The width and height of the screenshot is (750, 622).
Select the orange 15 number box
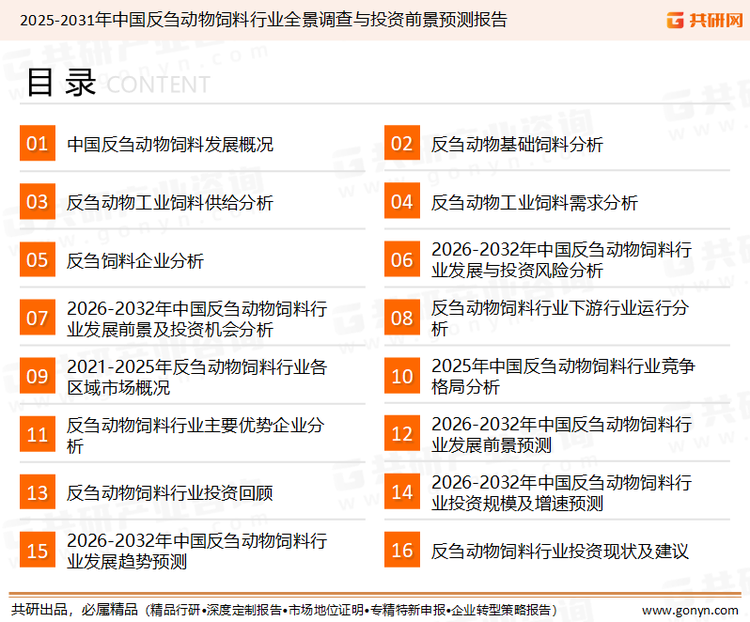click(x=37, y=550)
